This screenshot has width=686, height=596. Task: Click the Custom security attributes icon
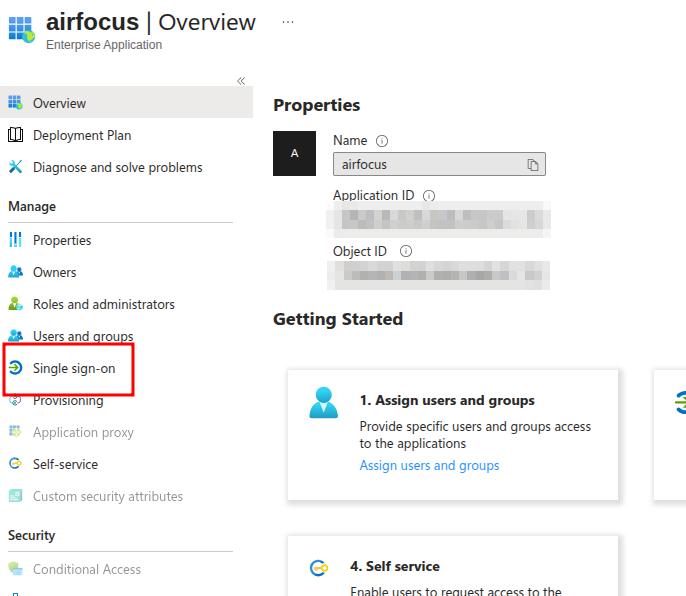point(15,495)
